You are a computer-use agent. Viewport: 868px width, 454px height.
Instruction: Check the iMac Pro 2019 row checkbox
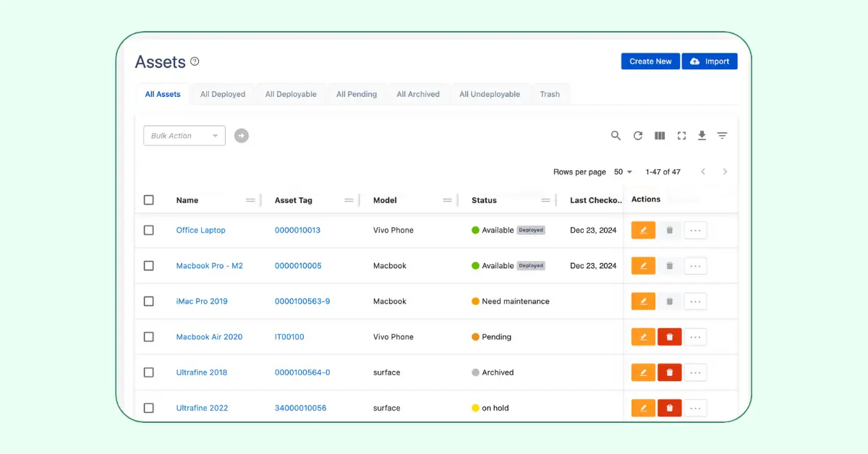pos(149,301)
